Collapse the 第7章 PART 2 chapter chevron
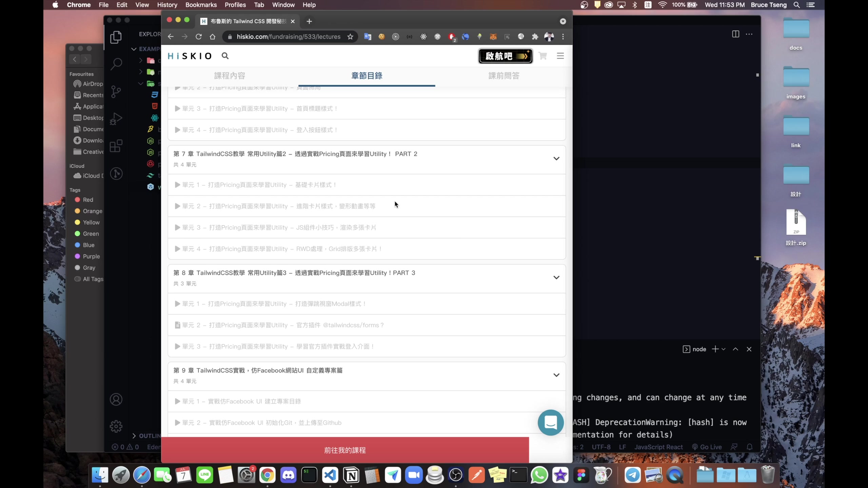Viewport: 868px width, 488px height. [x=556, y=158]
